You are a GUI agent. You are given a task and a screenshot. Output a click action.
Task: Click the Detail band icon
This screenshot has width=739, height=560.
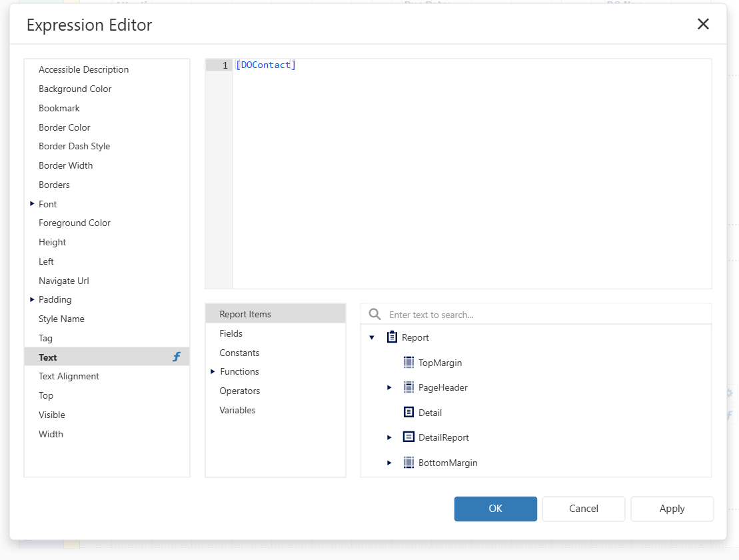pyautogui.click(x=409, y=413)
